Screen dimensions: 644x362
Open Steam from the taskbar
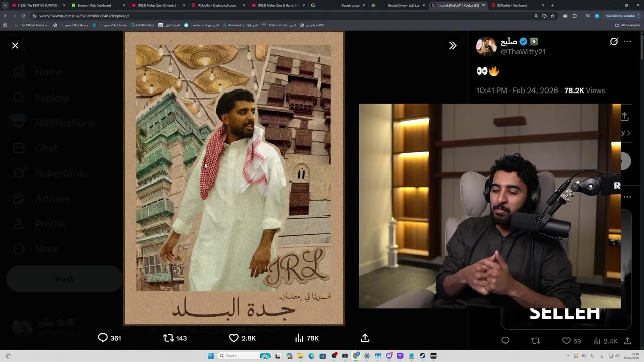[422, 356]
